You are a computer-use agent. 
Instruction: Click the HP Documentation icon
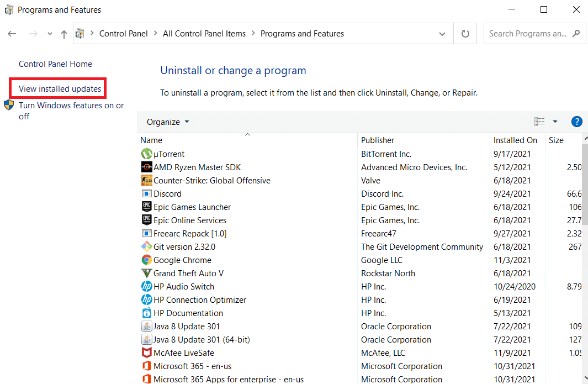[x=147, y=313]
